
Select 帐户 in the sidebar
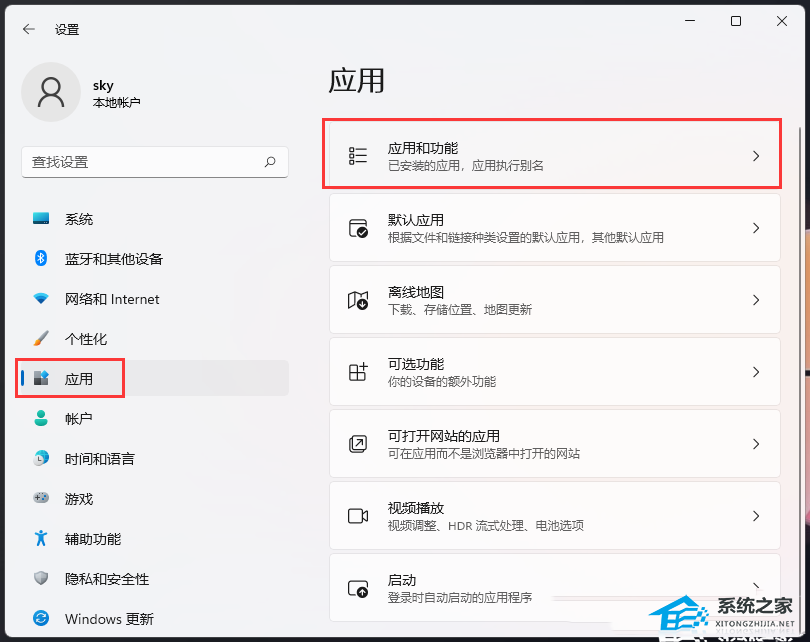(x=154, y=419)
